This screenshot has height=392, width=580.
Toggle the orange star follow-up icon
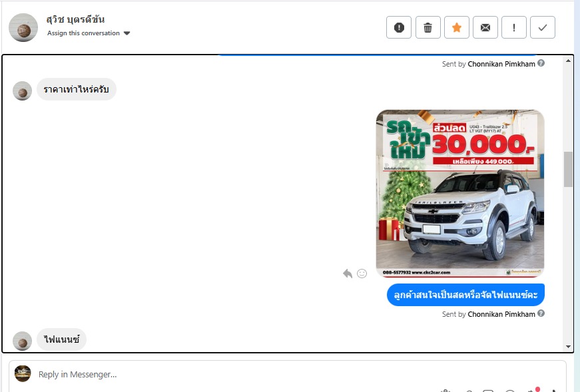point(457,27)
